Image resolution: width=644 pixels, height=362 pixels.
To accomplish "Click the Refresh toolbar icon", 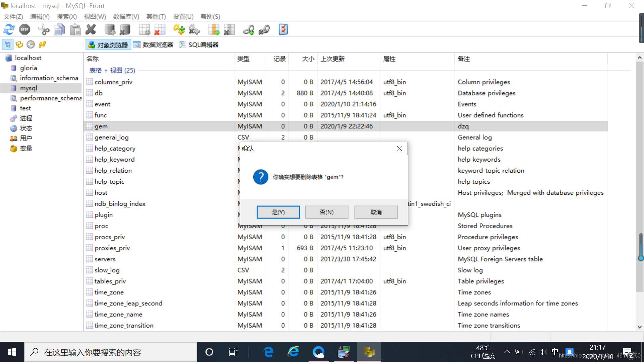I will pyautogui.click(x=9, y=29).
